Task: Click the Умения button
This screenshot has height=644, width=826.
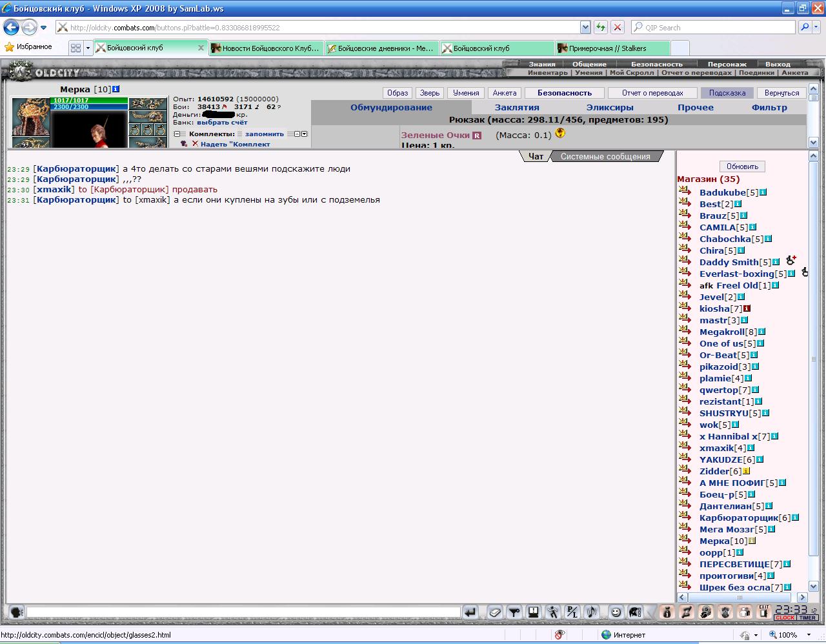Action: coord(466,92)
